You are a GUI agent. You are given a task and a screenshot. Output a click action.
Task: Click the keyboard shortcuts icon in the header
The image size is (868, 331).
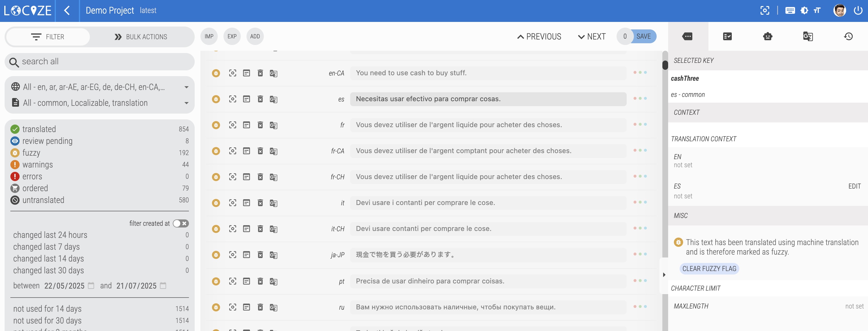(790, 10)
